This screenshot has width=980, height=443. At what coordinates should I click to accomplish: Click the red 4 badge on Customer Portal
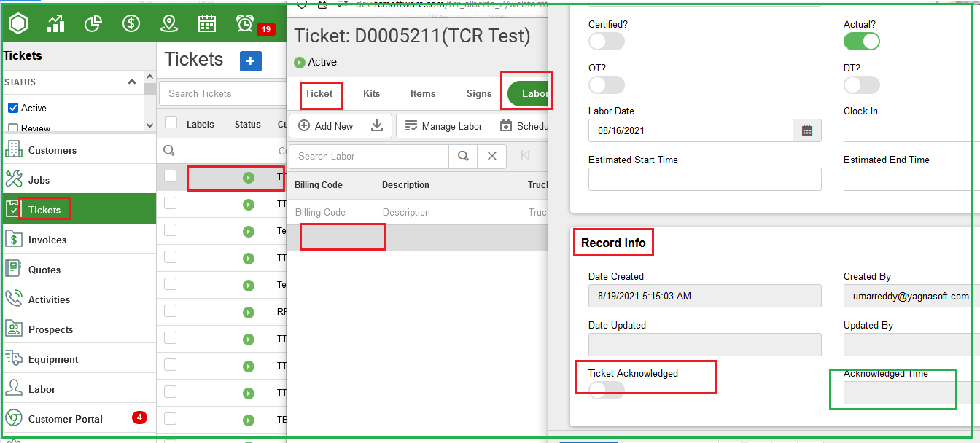click(139, 417)
